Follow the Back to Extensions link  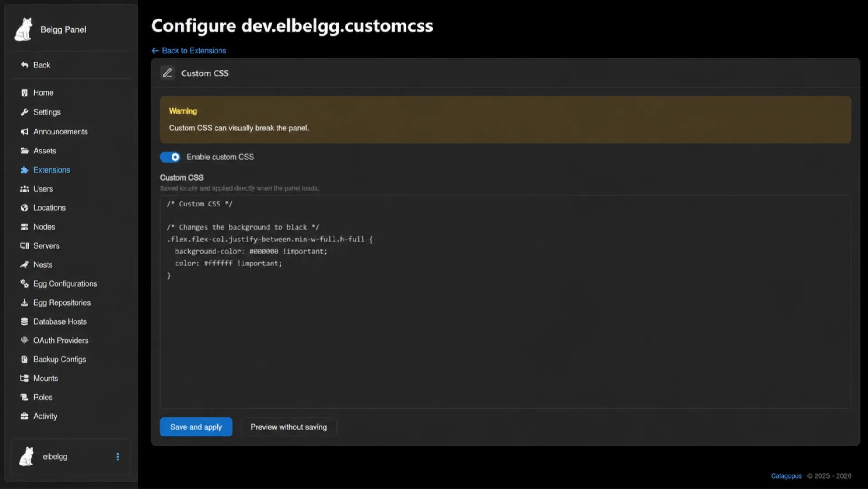pos(189,51)
